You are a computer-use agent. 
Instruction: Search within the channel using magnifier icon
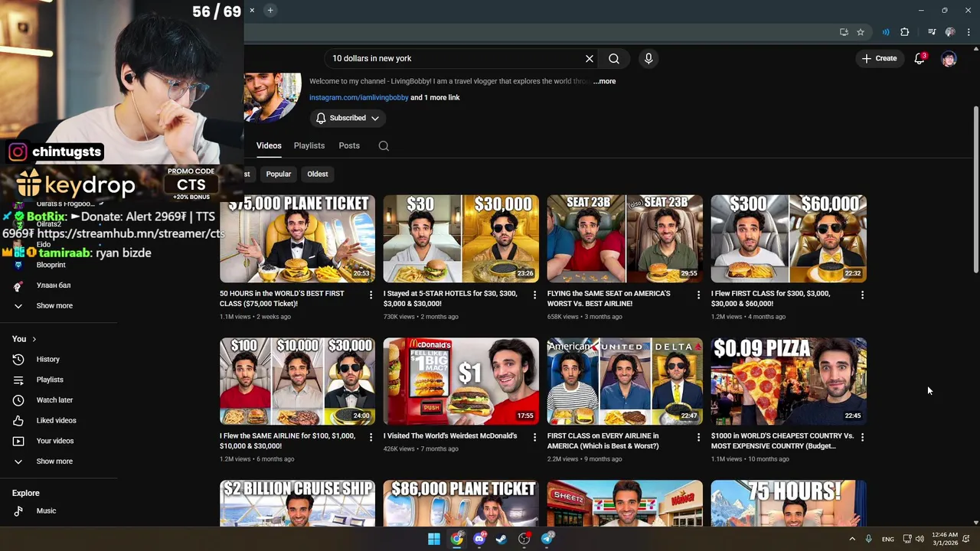[384, 146]
